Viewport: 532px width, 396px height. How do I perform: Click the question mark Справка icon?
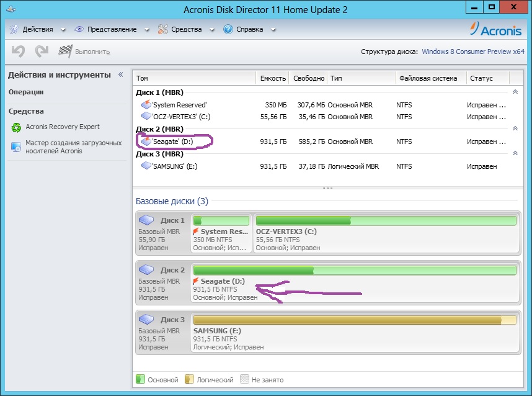pos(228,30)
